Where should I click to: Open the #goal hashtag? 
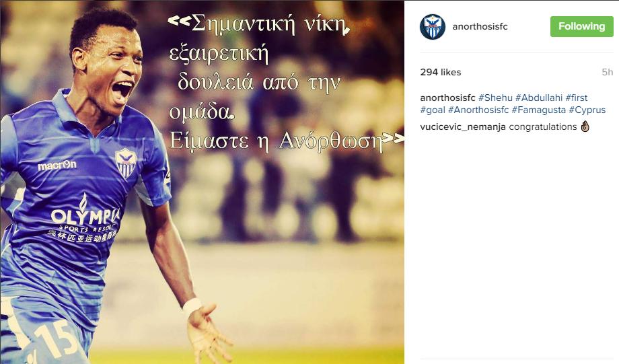pyautogui.click(x=432, y=110)
